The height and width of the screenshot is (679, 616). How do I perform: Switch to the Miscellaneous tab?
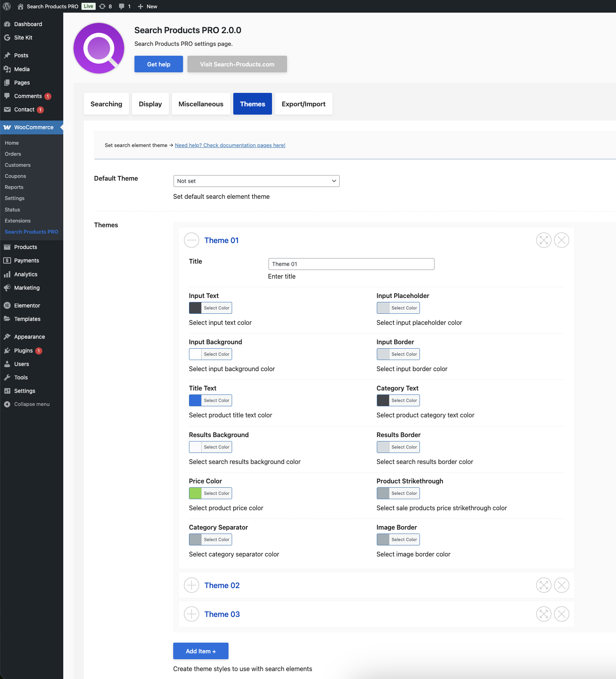pyautogui.click(x=201, y=104)
